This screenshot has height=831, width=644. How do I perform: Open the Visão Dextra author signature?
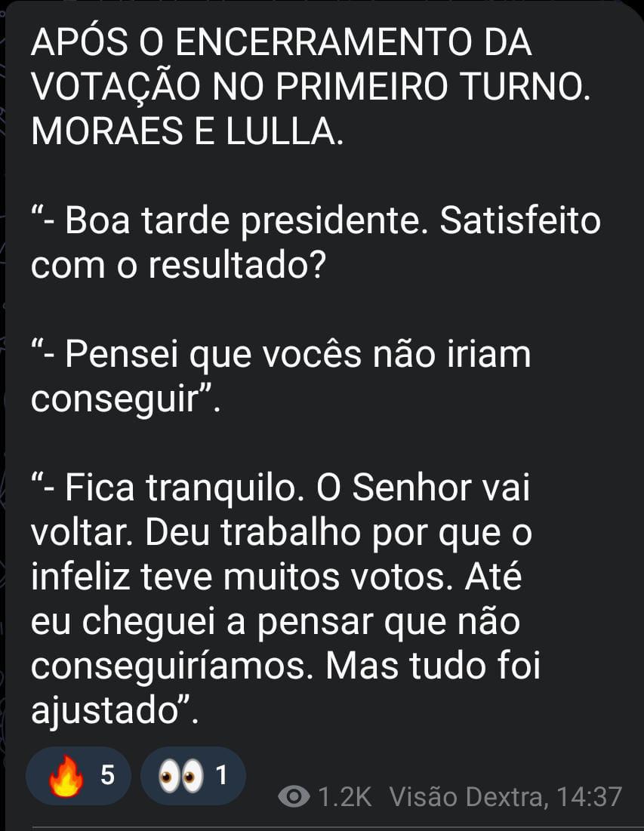point(465,796)
